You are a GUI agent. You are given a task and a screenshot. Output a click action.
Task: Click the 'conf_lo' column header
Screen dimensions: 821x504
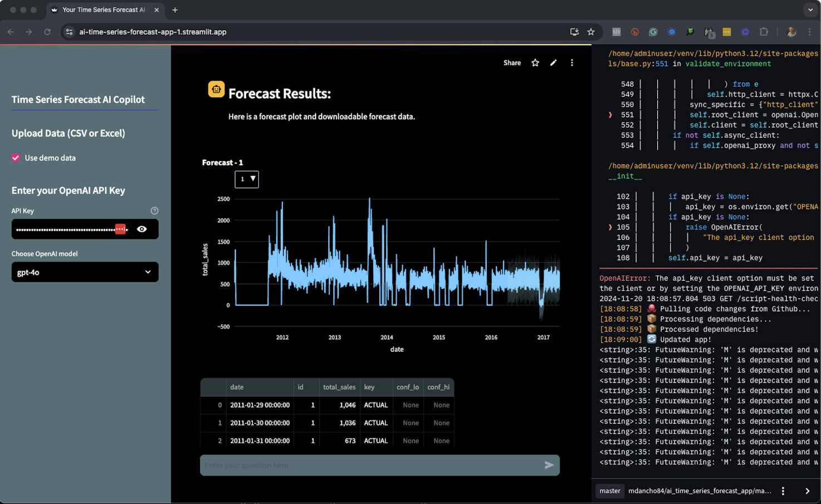pos(408,387)
